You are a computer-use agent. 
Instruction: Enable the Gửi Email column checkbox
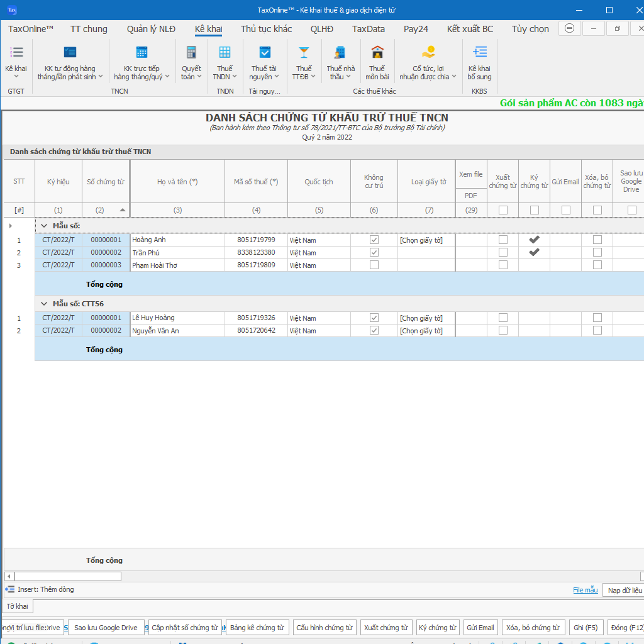[565, 211]
